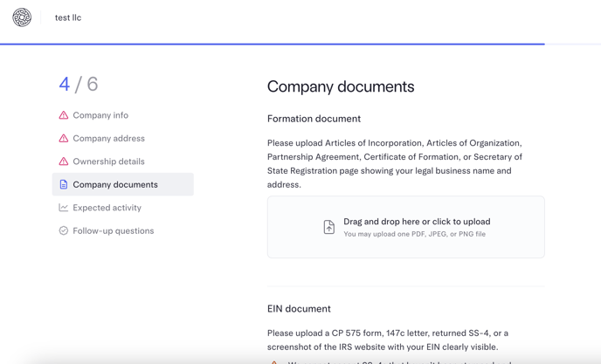601x364 pixels.
Task: Select the Company documents step label
Action: 115,185
